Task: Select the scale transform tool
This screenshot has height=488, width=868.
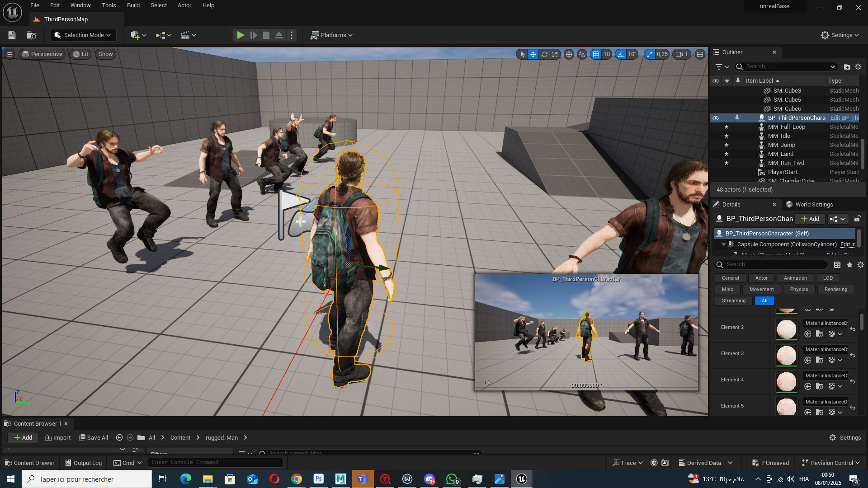Action: click(555, 54)
